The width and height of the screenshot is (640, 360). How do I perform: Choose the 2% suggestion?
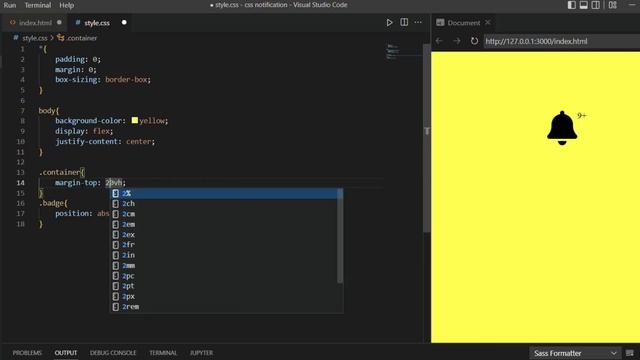tap(226, 193)
